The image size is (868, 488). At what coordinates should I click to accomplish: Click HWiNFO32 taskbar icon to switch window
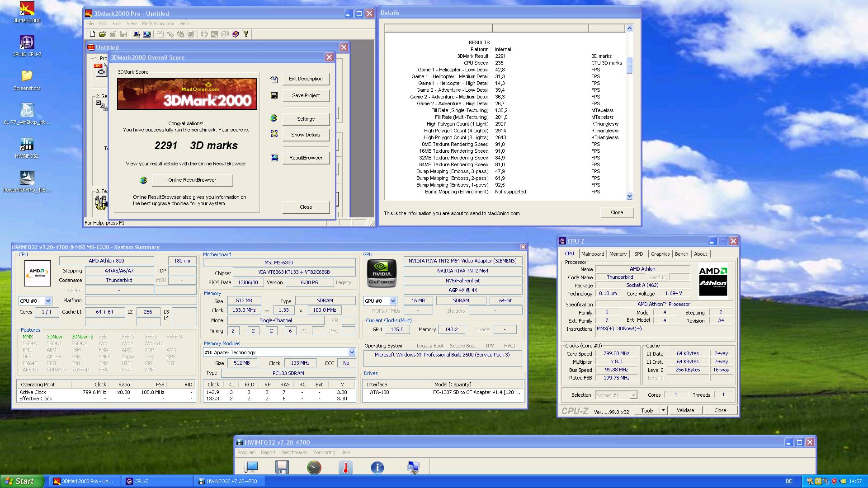[228, 481]
